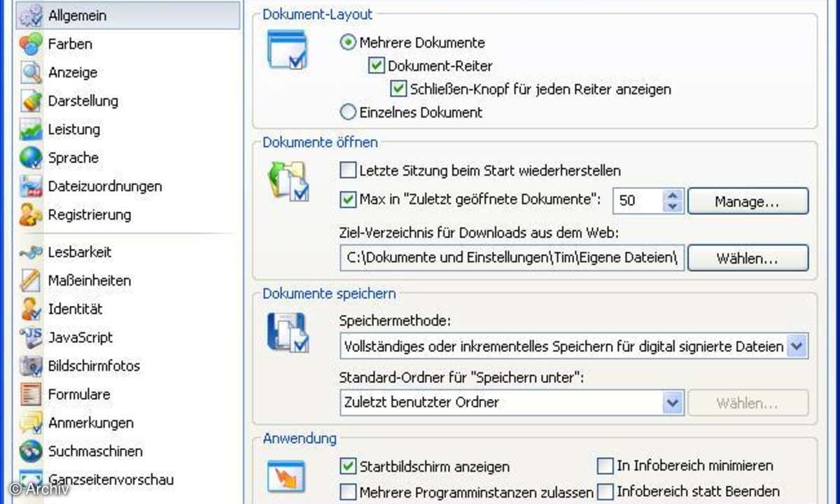The image size is (840, 504).
Task: Click the Anmerkungen comment icon
Action: point(31,423)
